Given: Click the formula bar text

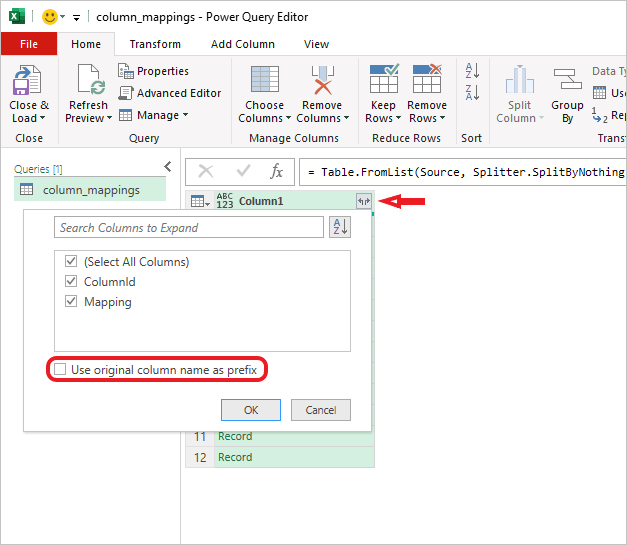Looking at the screenshot, I should tap(466, 172).
